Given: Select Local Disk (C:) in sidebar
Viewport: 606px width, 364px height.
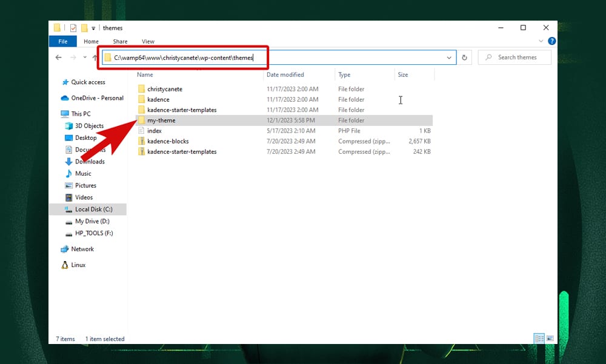Looking at the screenshot, I should [93, 209].
